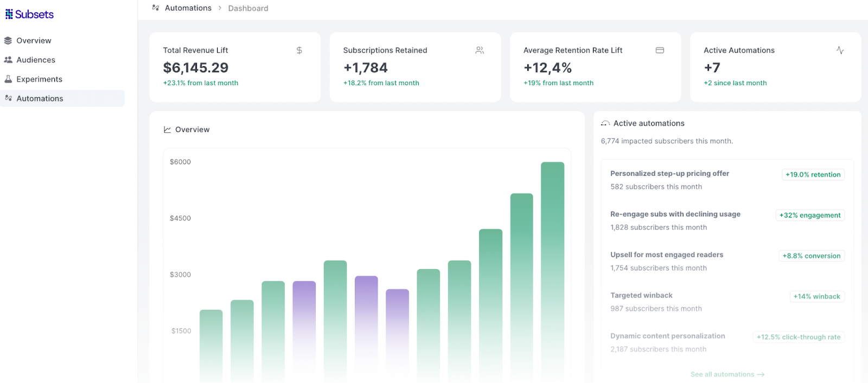This screenshot has height=383, width=868.
Task: Click the +12.5% click-through rate badge
Action: pos(799,337)
